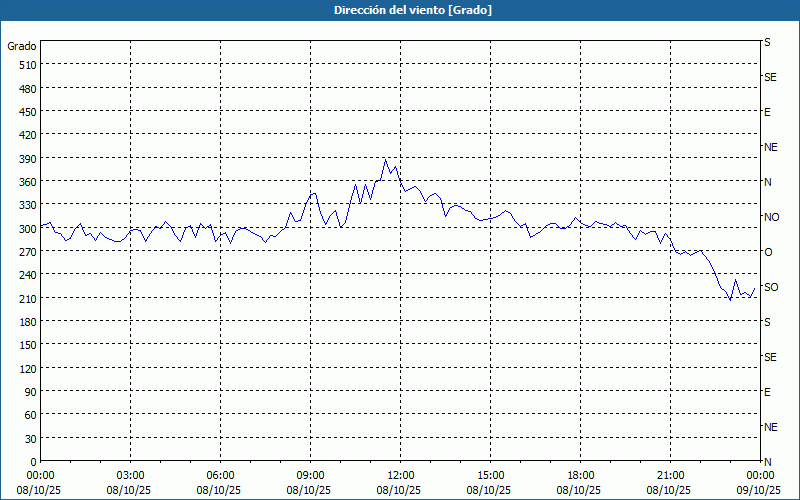800x500 pixels.
Task: Click the lowest dip of the wind line
Action: click(x=730, y=299)
